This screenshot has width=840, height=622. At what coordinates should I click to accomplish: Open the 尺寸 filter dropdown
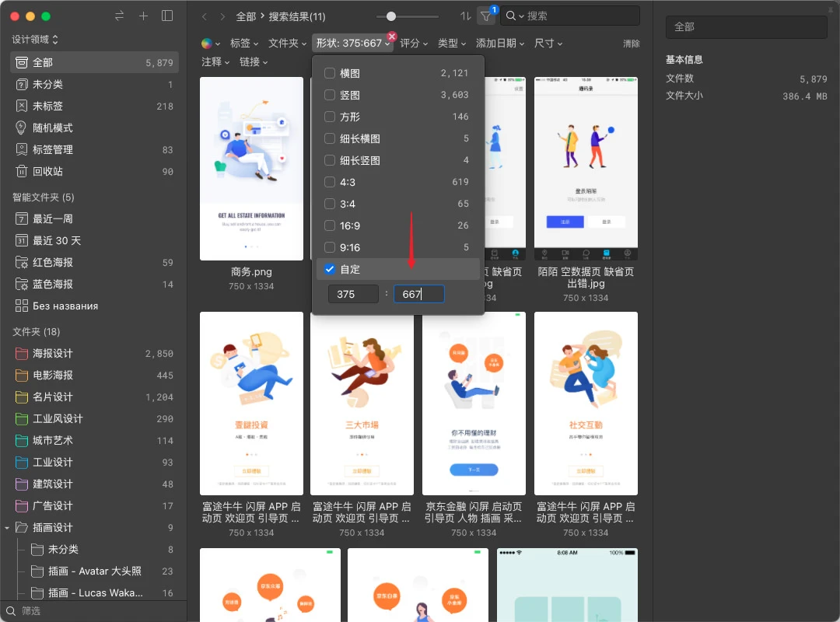tap(548, 44)
